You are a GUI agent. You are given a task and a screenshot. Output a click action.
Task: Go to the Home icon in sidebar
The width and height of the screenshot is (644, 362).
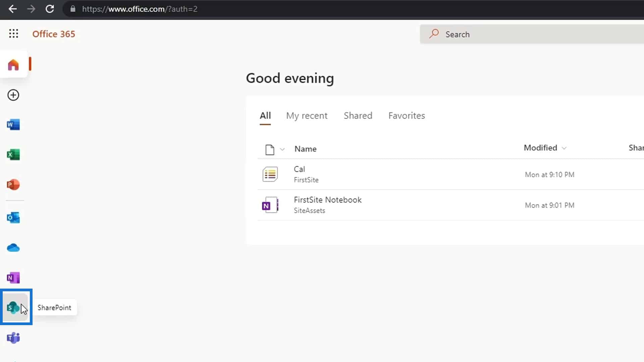[13, 64]
